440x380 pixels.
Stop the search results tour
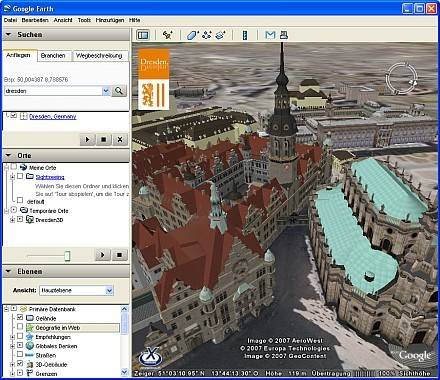(x=103, y=139)
